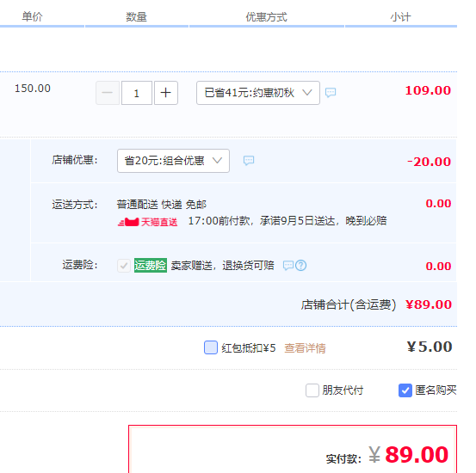Click the 数量 column header
The image size is (476, 473).
(137, 17)
